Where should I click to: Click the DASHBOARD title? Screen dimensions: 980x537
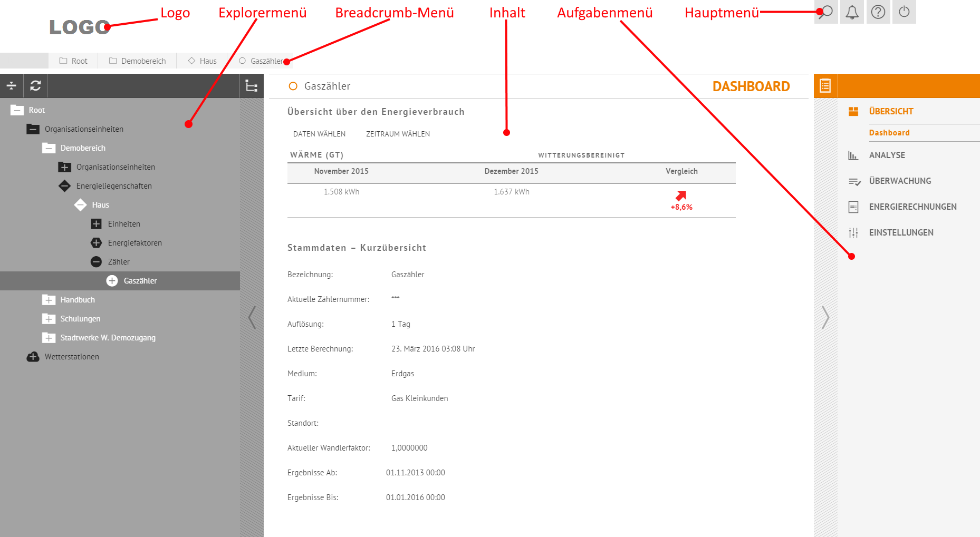tap(751, 86)
